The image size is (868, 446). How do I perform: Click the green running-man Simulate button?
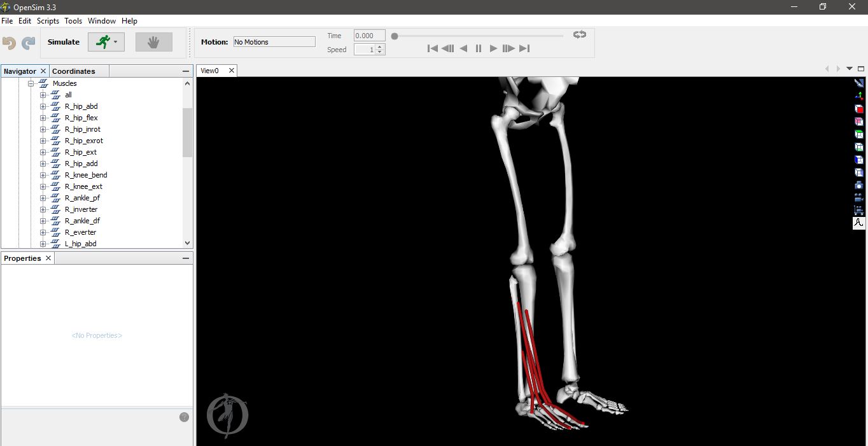[103, 42]
